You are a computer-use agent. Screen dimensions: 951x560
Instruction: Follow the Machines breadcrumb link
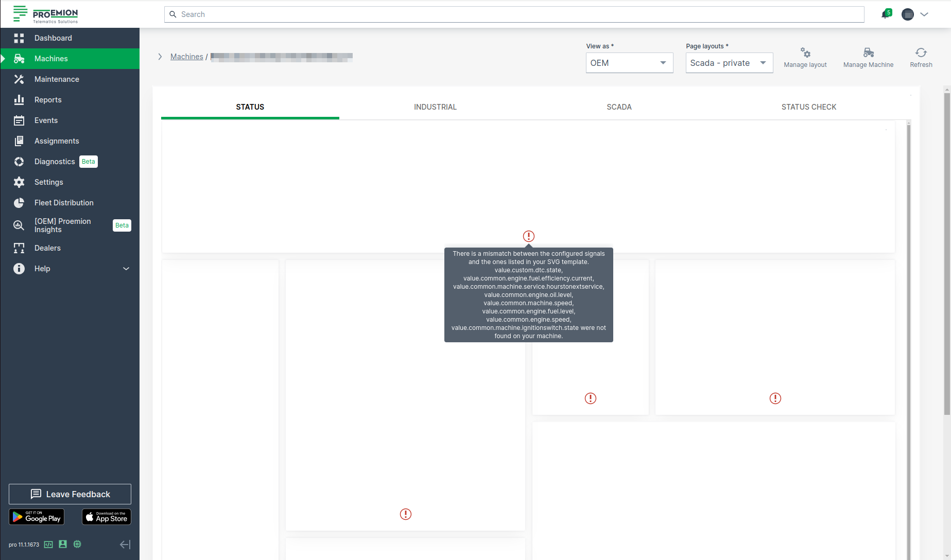tap(186, 57)
